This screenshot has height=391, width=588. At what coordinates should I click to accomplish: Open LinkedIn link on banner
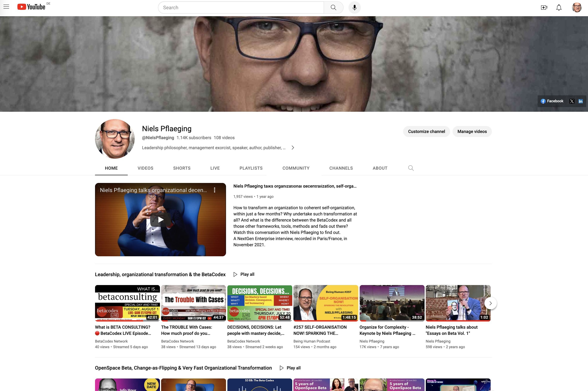coord(580,101)
